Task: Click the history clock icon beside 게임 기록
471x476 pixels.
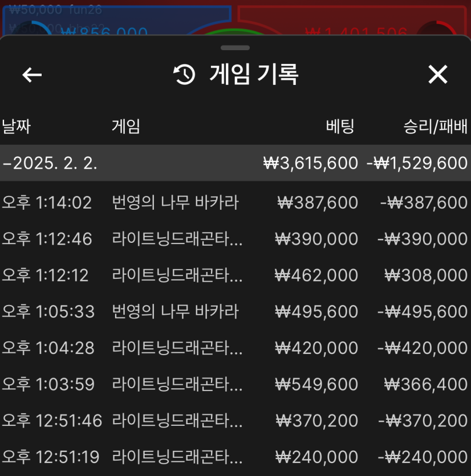Action: tap(184, 75)
